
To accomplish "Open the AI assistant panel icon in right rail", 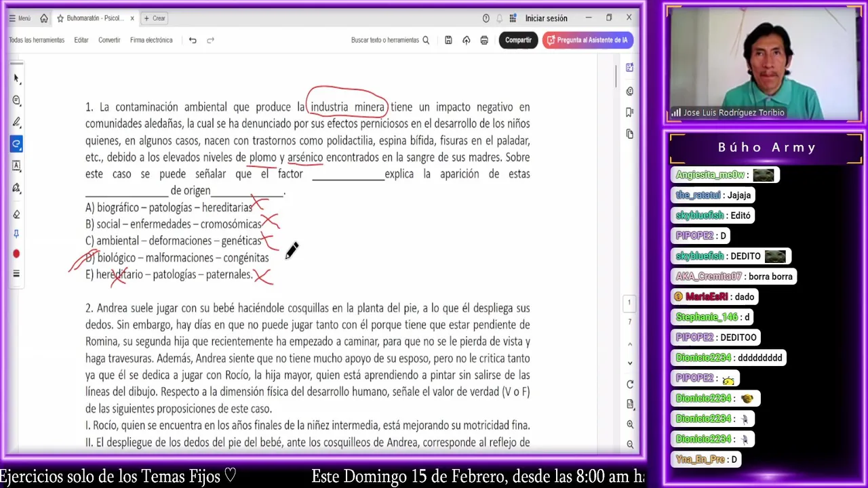I will 630,68.
